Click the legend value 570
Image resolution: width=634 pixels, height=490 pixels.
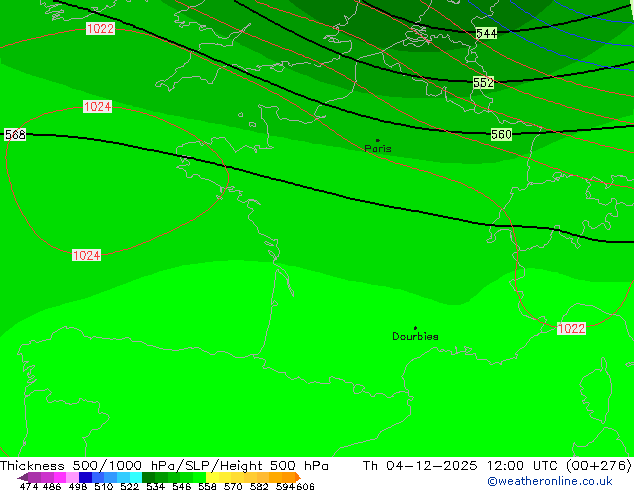click(233, 486)
